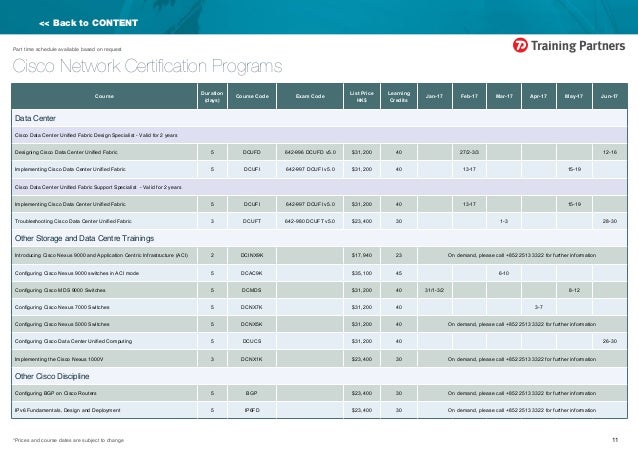Select course code 'DCNX7K'

tap(252, 307)
